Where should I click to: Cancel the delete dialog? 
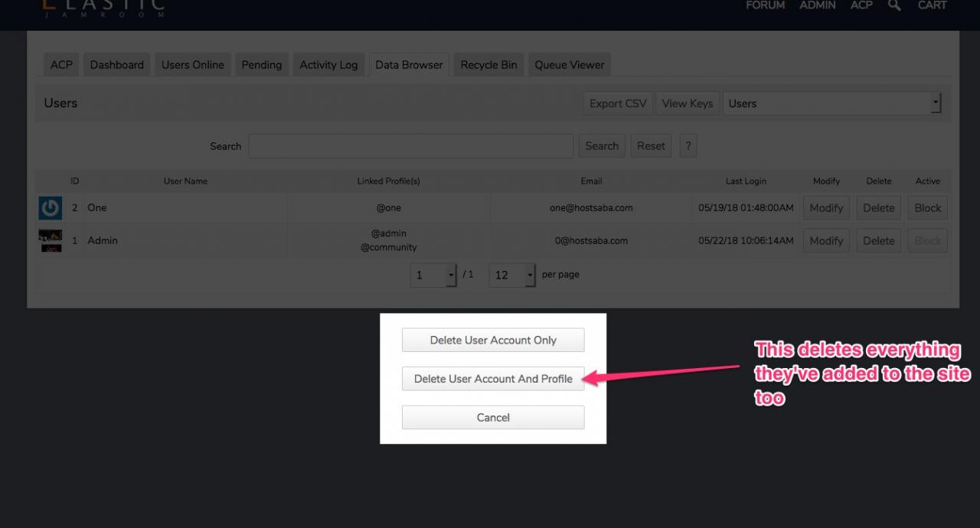493,418
